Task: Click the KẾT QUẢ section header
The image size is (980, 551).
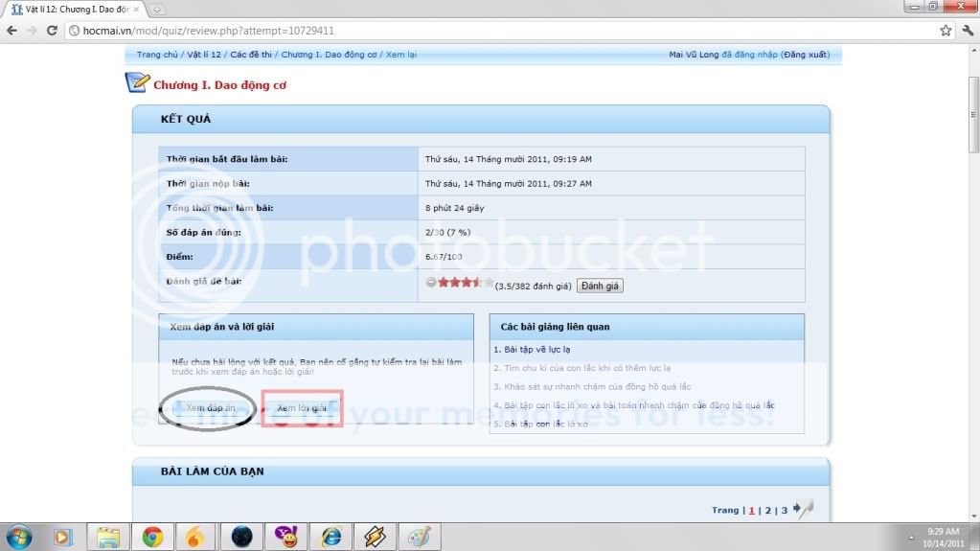Action: pos(481,119)
